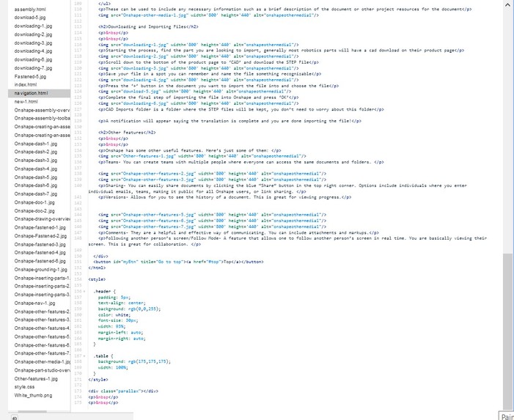The height and width of the screenshot is (420, 514).
Task: Click the small icon button below the file list
Action: [14, 417]
